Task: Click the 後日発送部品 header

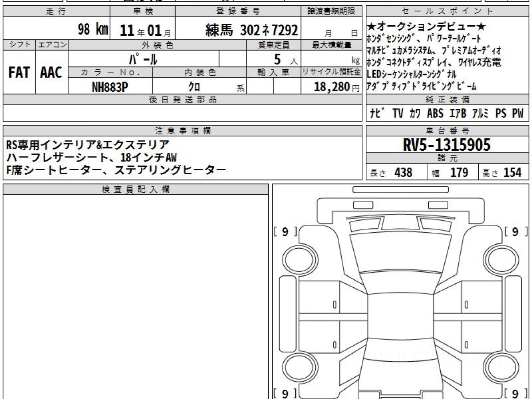Action: pos(183,100)
